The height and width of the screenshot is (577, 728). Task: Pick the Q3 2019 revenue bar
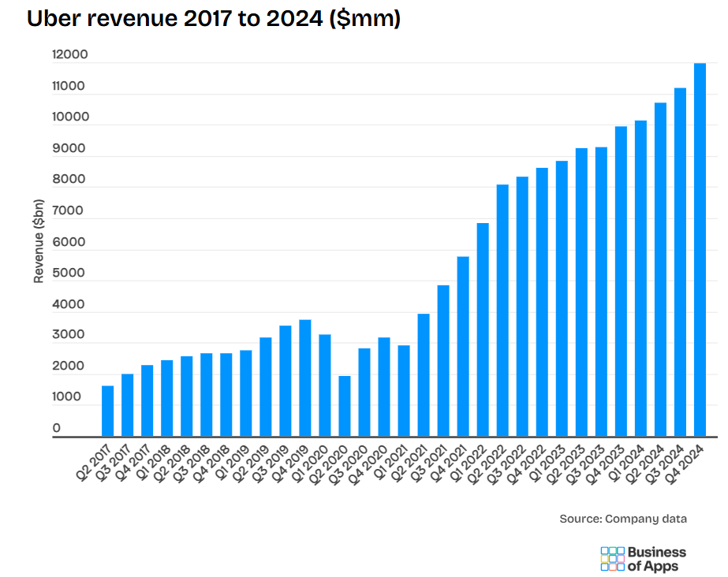click(x=286, y=382)
